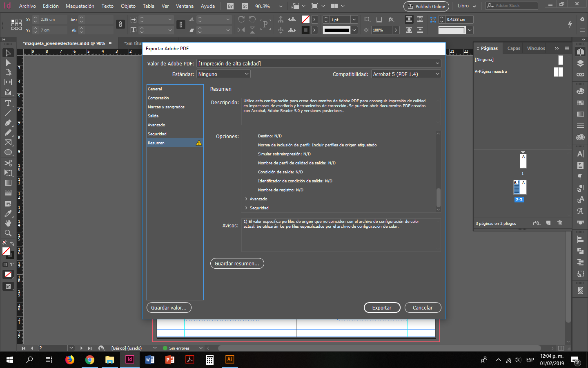Expand the Seguridad section in Opciones

tap(246, 208)
